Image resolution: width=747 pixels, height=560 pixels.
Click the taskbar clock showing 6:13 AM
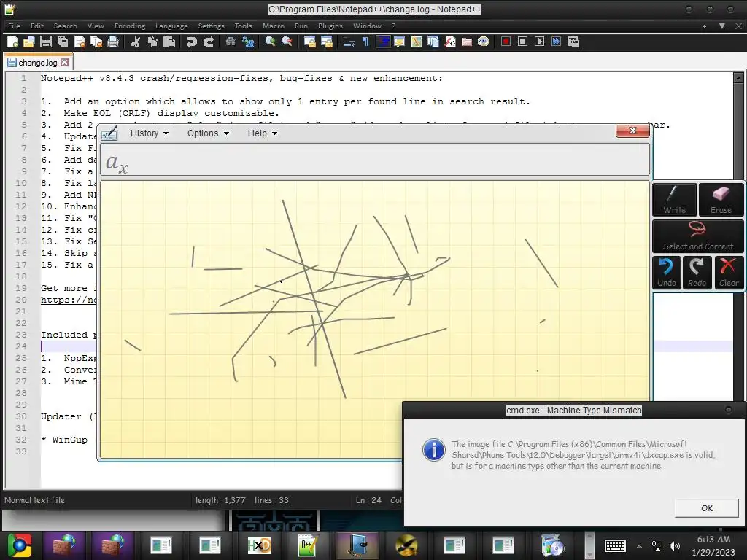click(713, 545)
